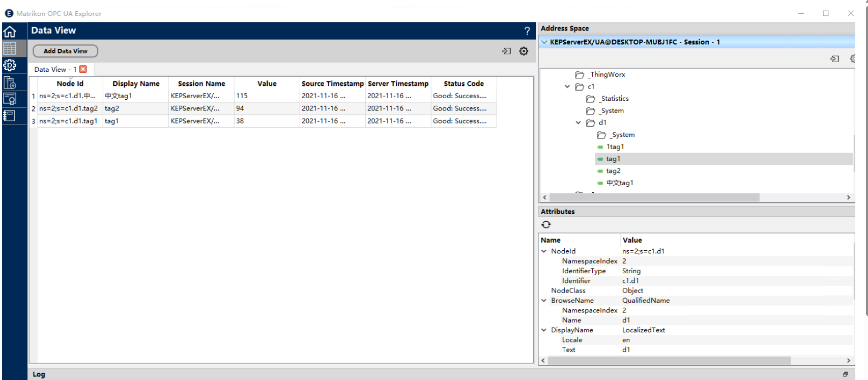Screen dimensions: 868x380
Task: Click the arrow-box icon in Data View toolbar
Action: pyautogui.click(x=506, y=51)
